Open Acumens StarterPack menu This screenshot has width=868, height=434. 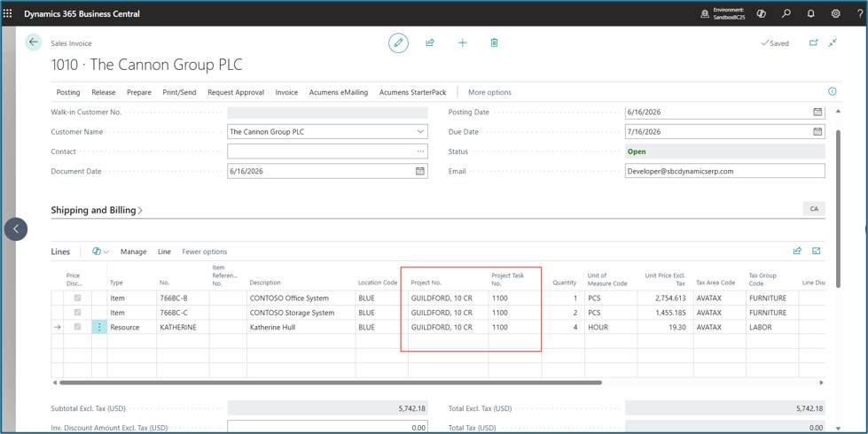coord(413,92)
